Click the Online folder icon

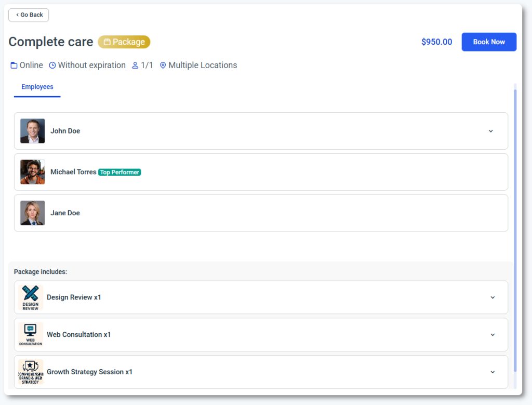14,66
